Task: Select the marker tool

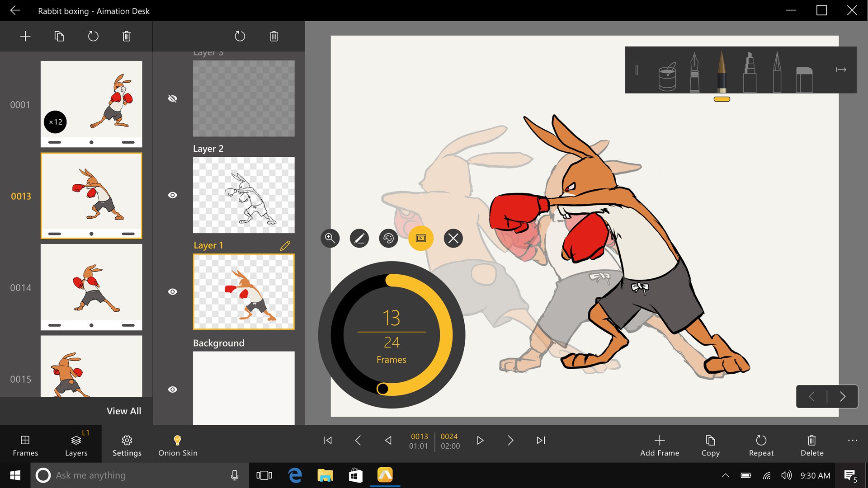Action: coord(750,72)
